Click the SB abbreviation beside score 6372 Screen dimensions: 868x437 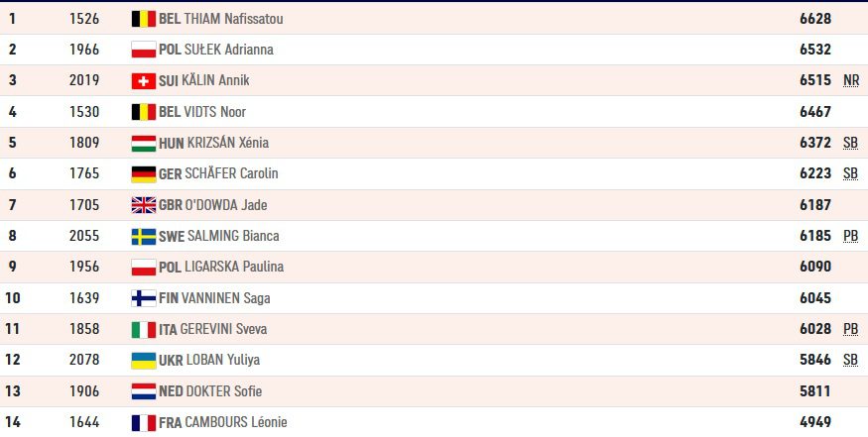851,143
